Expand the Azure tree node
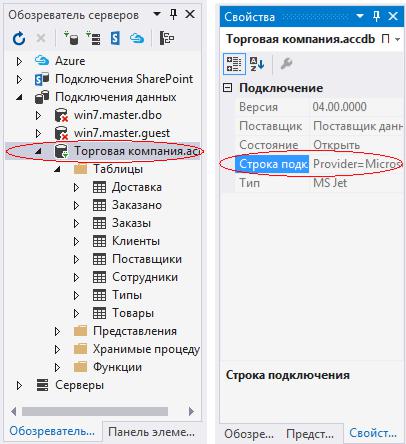406x444 pixels. (19, 61)
